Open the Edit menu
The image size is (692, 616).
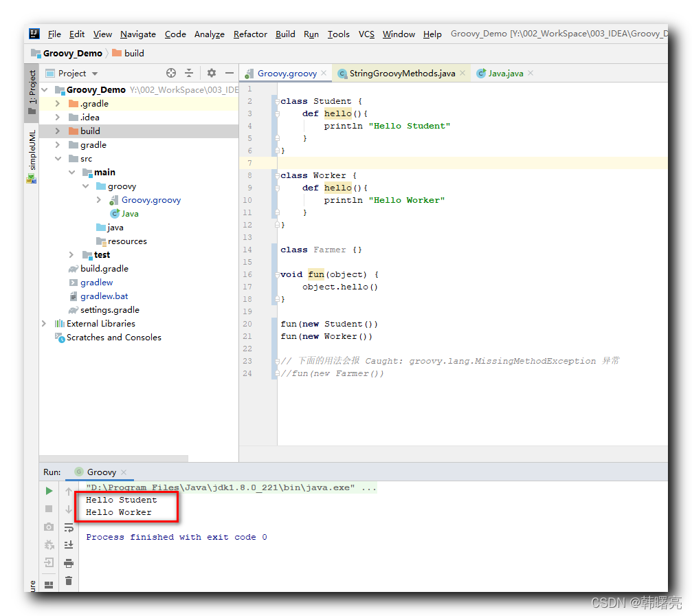click(77, 34)
